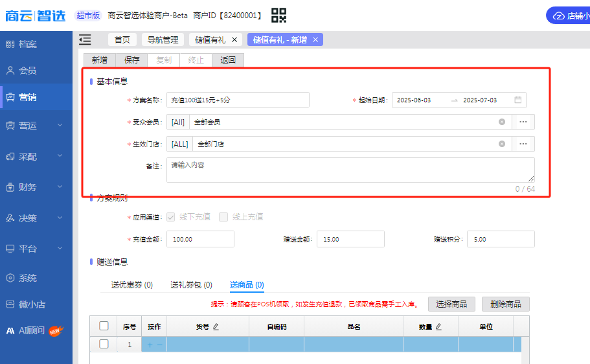Expand the 采配 sidebar menu
This screenshot has height=364, width=590.
pyautogui.click(x=36, y=156)
